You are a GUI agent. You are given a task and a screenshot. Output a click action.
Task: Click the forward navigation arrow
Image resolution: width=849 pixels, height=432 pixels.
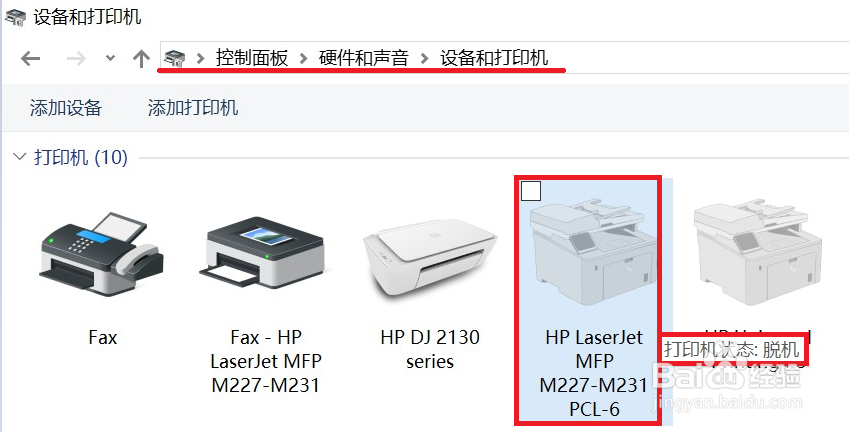(x=76, y=58)
